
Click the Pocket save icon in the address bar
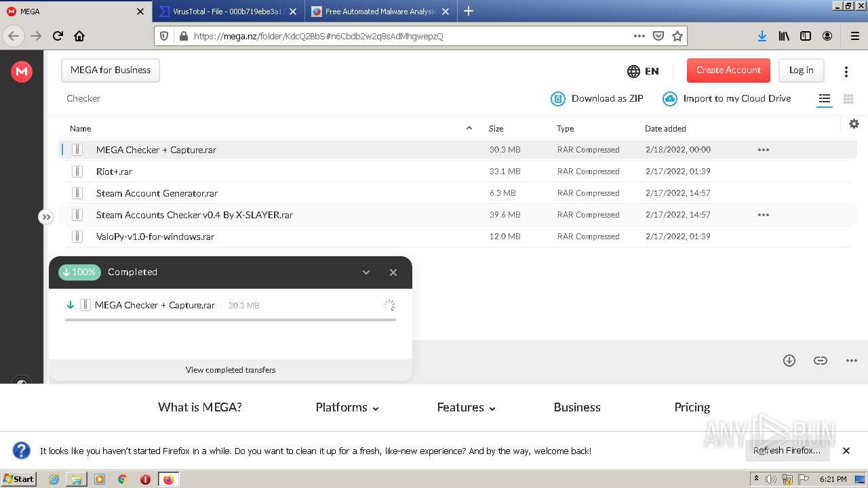tap(658, 36)
